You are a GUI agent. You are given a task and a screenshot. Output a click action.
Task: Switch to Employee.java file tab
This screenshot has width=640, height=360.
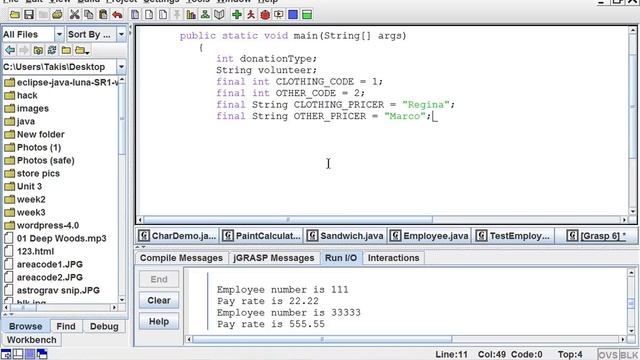[429, 236]
